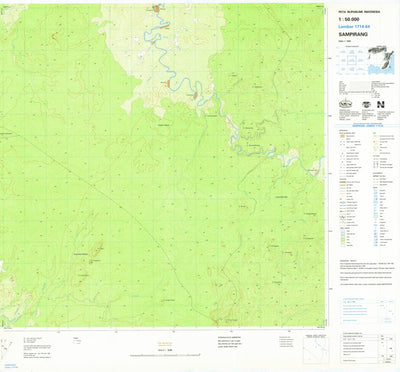Select the blue Lembar 1714-64 sheet number
This screenshot has width=400, height=372.
354,27
